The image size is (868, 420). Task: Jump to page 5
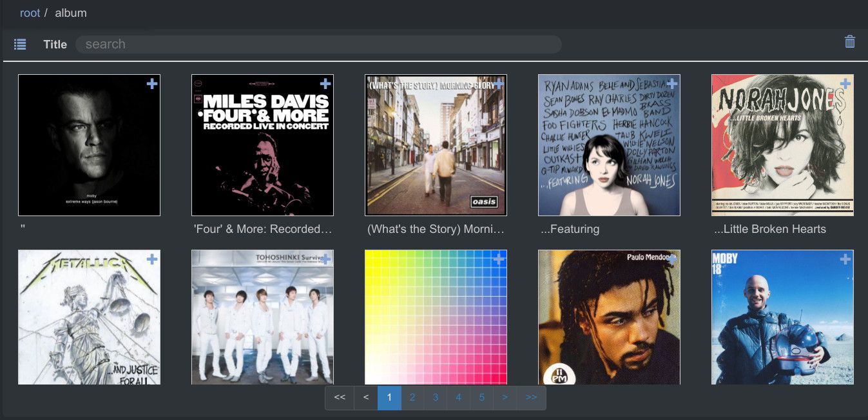coord(482,397)
